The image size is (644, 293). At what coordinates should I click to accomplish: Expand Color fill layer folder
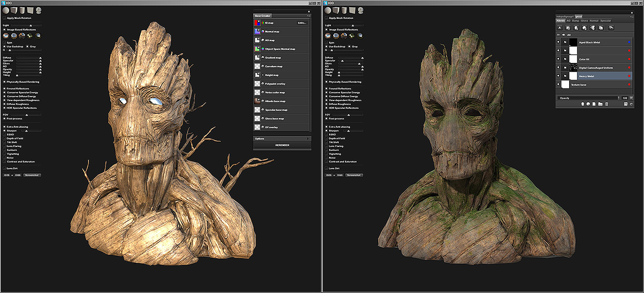point(565,59)
